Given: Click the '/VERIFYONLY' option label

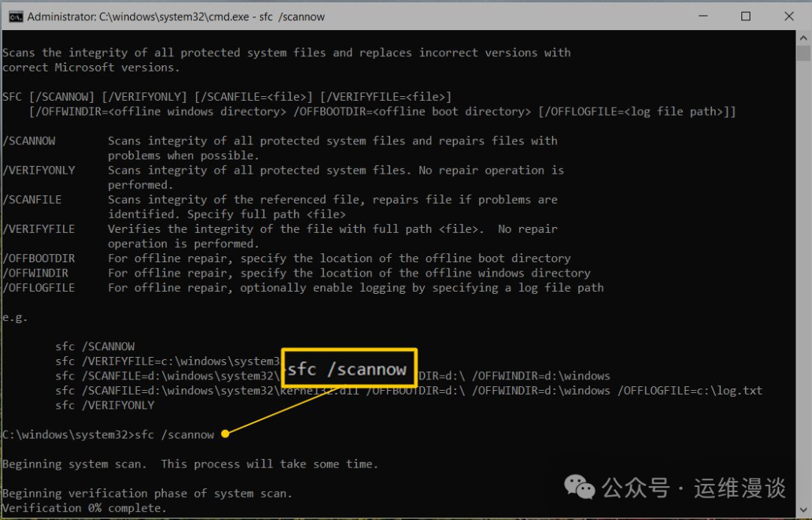Looking at the screenshot, I should [39, 171].
